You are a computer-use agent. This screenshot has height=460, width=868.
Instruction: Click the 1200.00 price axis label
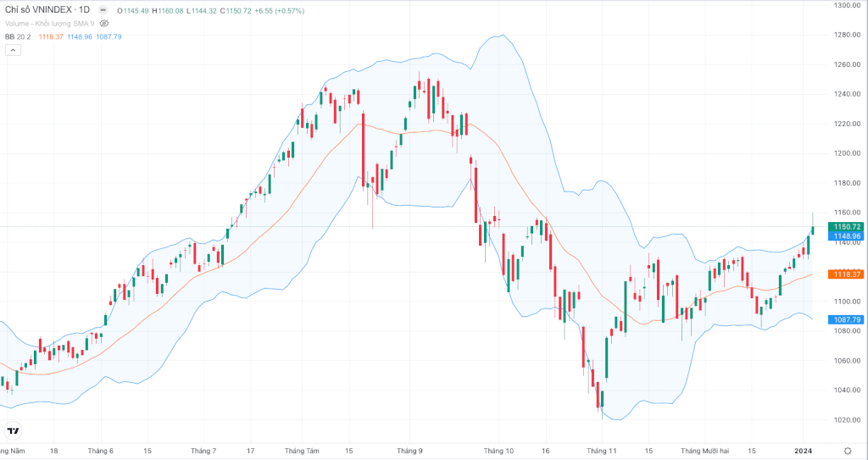(x=847, y=153)
